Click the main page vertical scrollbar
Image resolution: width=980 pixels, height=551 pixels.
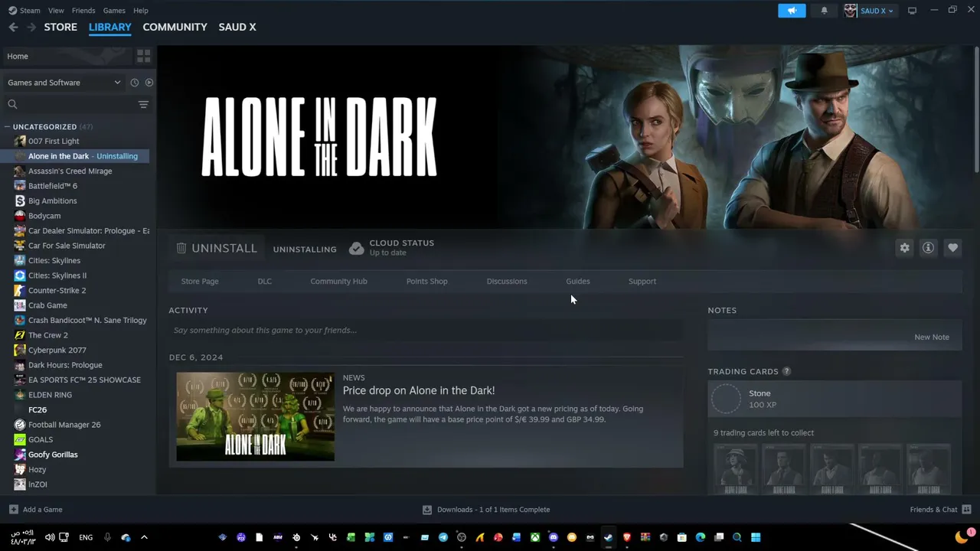(x=976, y=111)
